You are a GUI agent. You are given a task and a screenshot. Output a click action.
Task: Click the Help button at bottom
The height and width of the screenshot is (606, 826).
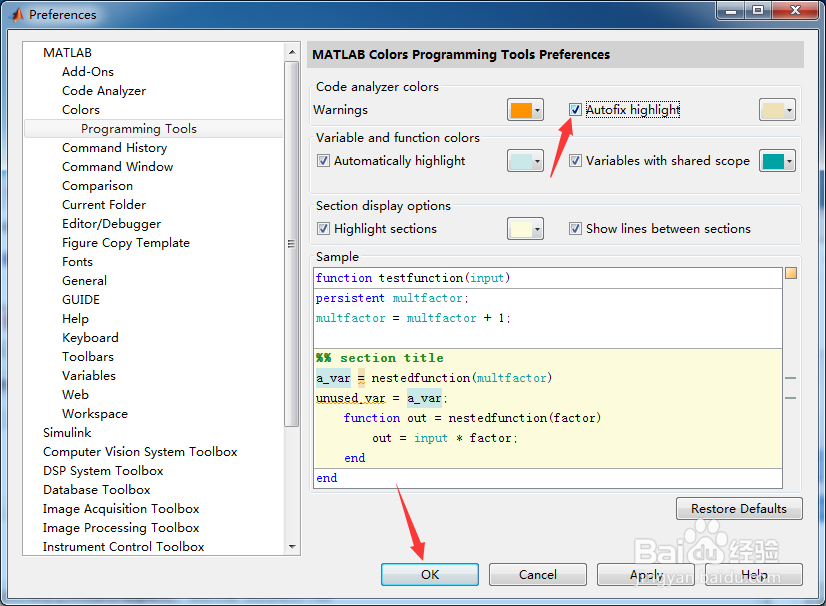pos(754,574)
